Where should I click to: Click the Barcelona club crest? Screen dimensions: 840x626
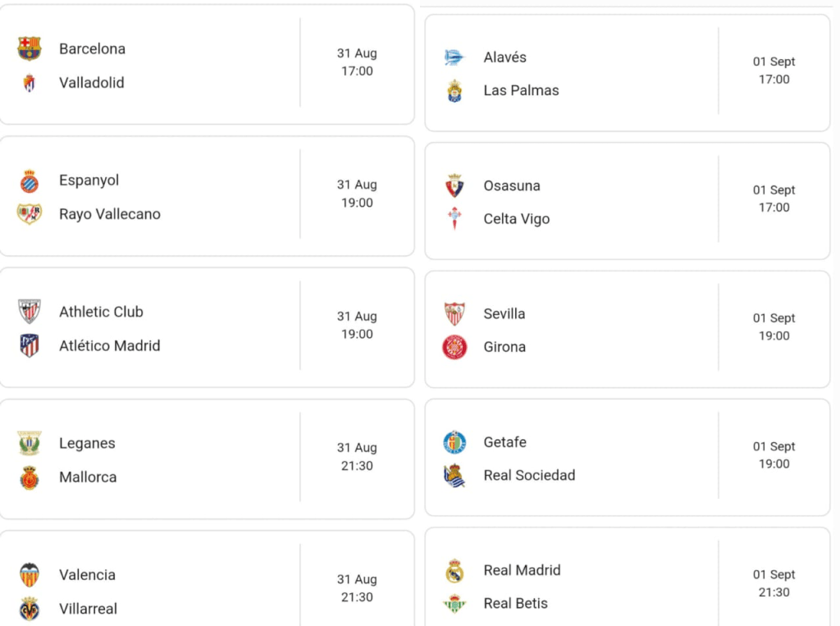(30, 48)
